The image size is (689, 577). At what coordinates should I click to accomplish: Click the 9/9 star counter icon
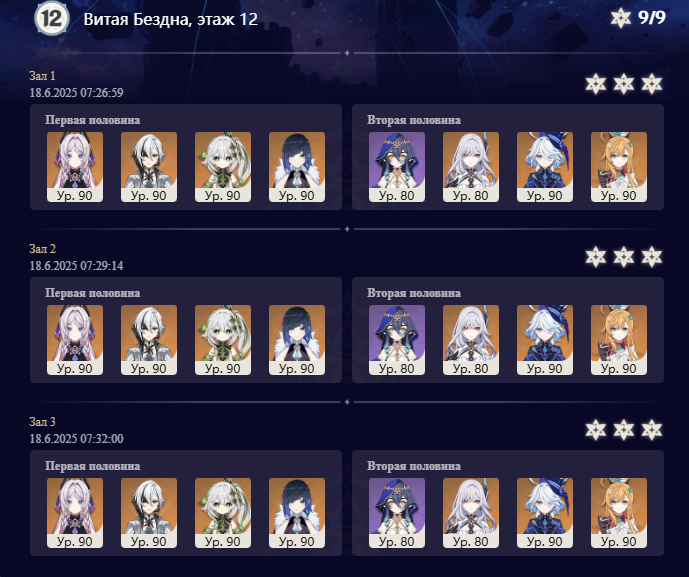tap(620, 18)
